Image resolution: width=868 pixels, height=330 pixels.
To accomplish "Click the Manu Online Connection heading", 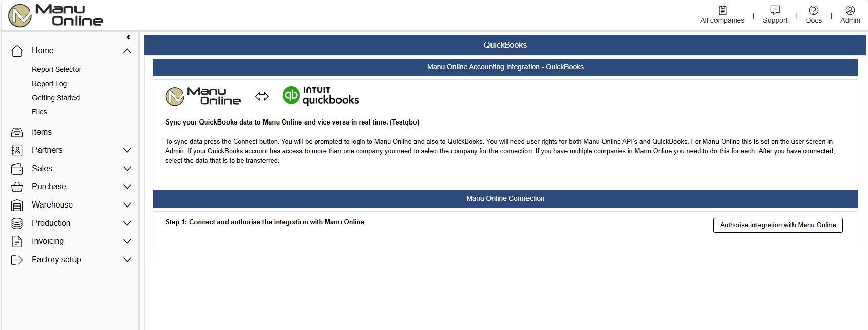I will (x=505, y=199).
